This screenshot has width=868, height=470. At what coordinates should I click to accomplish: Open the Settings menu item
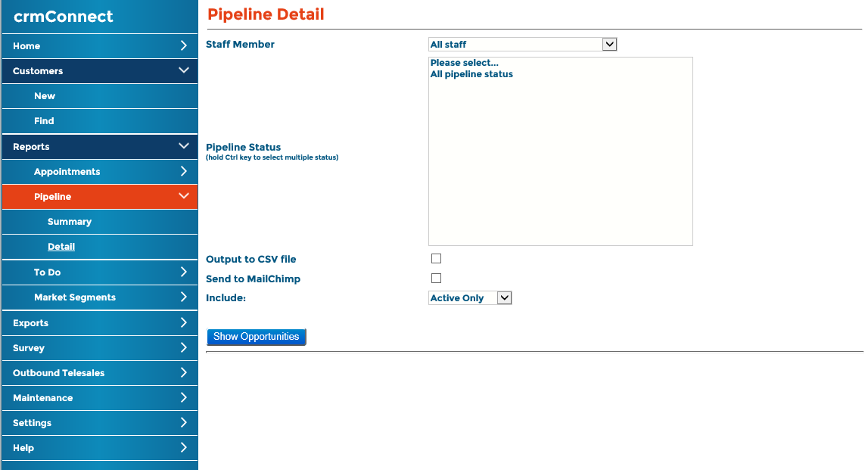(33, 423)
